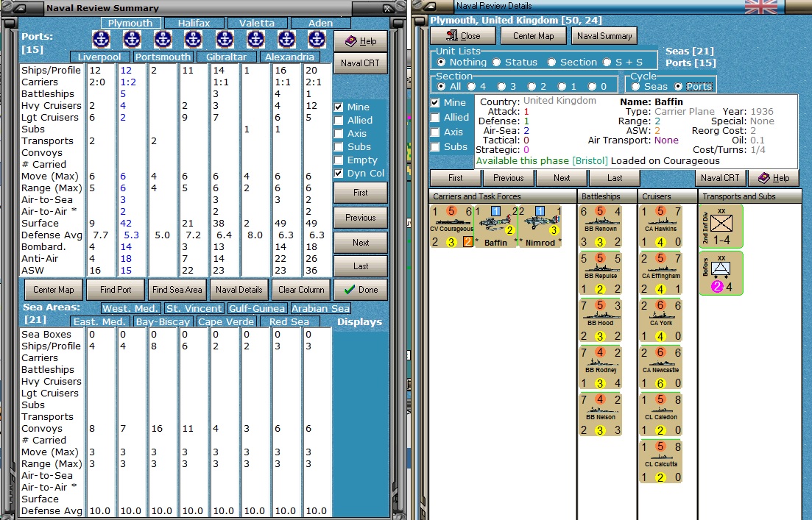Click the anchor icon above Gibraltar
The image size is (812, 520).
pos(225,39)
